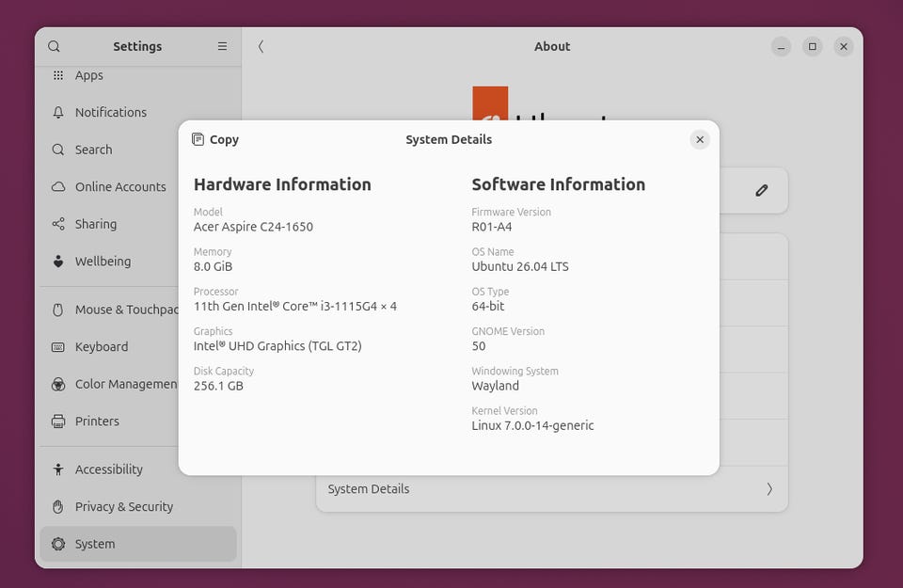
Task: Click the System Details row in About
Action: [552, 489]
